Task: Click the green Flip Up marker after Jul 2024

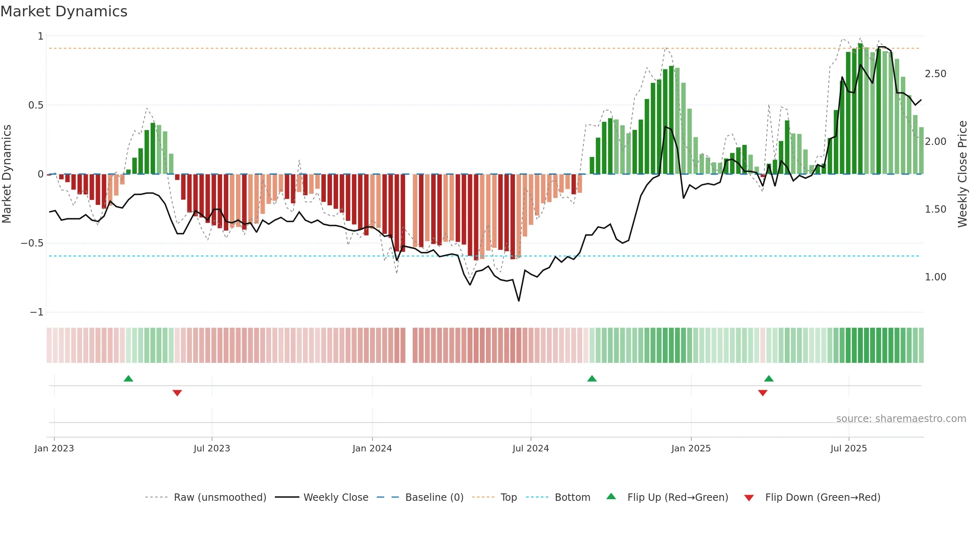Action: coord(592,378)
